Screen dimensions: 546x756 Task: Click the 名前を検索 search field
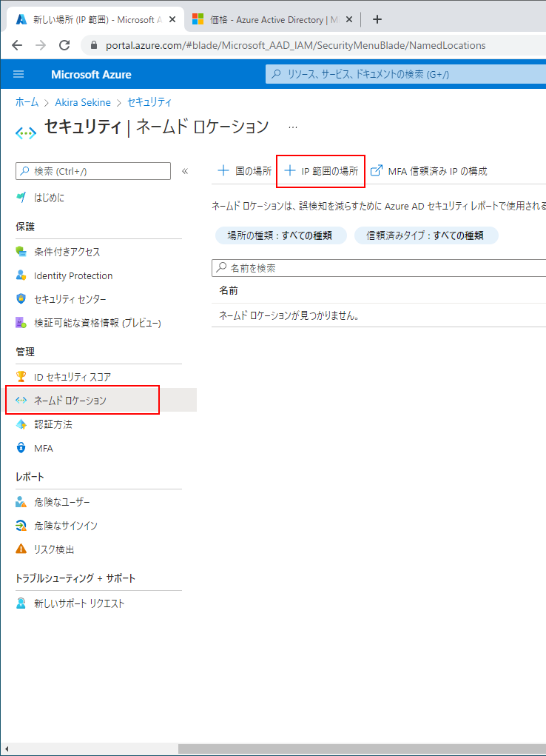click(x=379, y=268)
